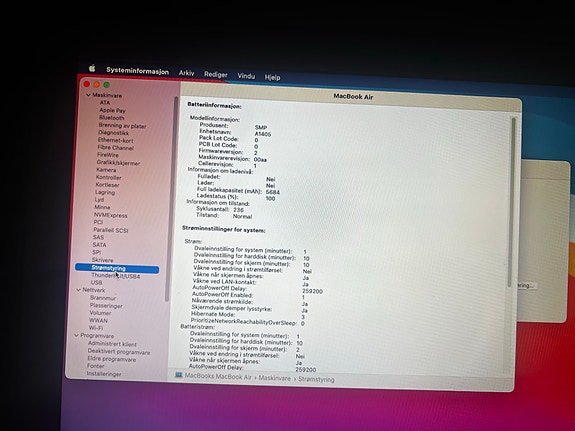This screenshot has width=575, height=431.
Task: Open the Rediger menu
Action: point(216,74)
